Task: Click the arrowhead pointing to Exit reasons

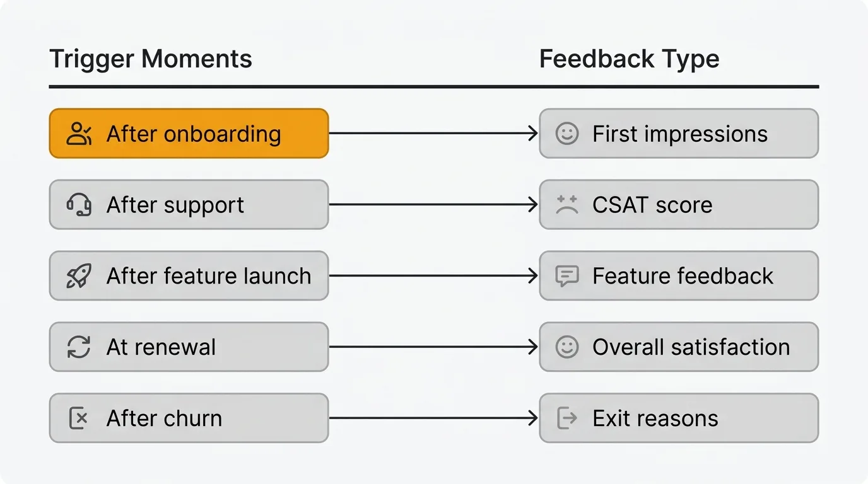Action: [x=533, y=418]
